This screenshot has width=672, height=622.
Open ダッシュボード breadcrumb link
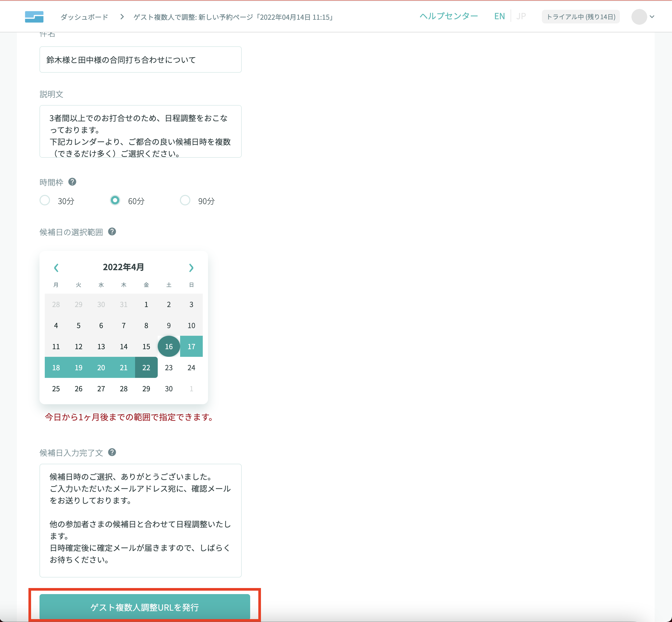coord(84,17)
